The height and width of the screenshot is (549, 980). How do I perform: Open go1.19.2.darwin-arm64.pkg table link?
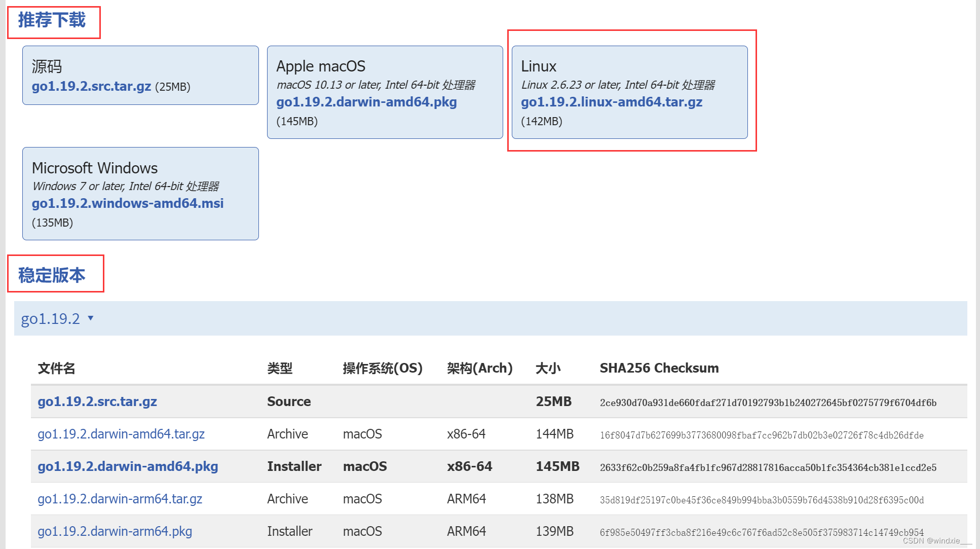(x=115, y=531)
